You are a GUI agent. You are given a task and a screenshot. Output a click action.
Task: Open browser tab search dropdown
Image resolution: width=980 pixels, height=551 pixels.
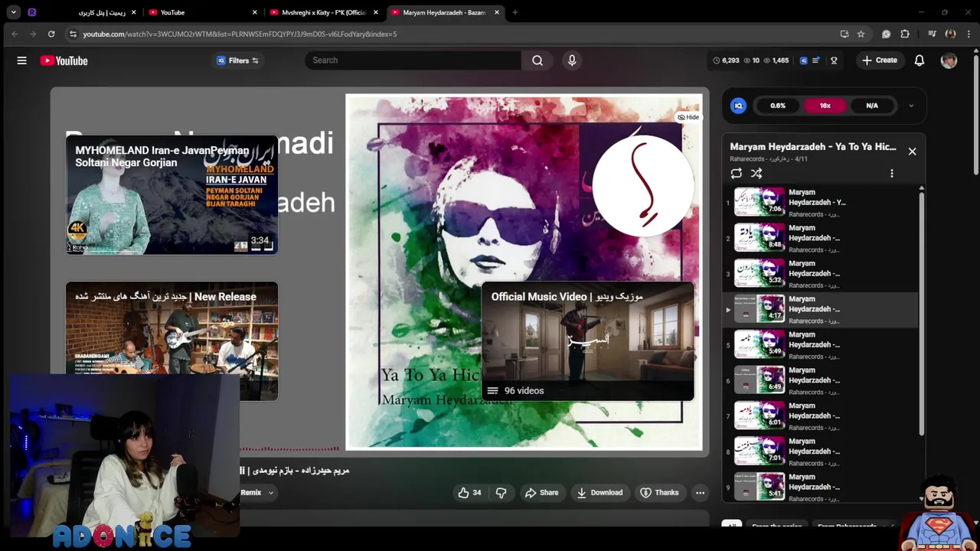(x=13, y=12)
